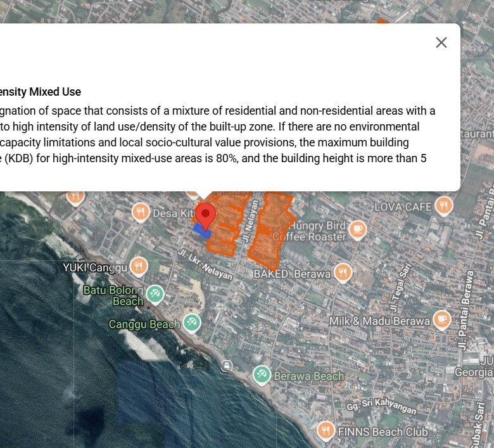Select the Desa Kitsune restaurant icon

tap(140, 212)
